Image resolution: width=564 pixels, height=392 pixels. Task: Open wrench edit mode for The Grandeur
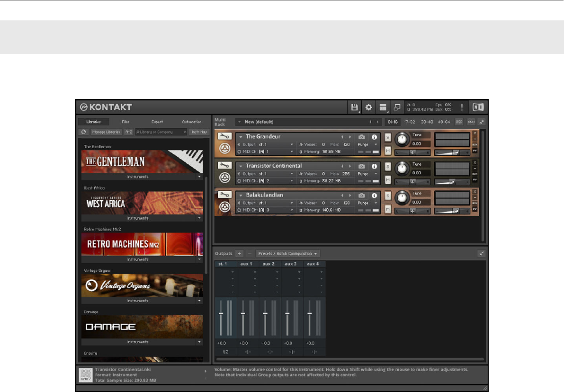(x=224, y=136)
